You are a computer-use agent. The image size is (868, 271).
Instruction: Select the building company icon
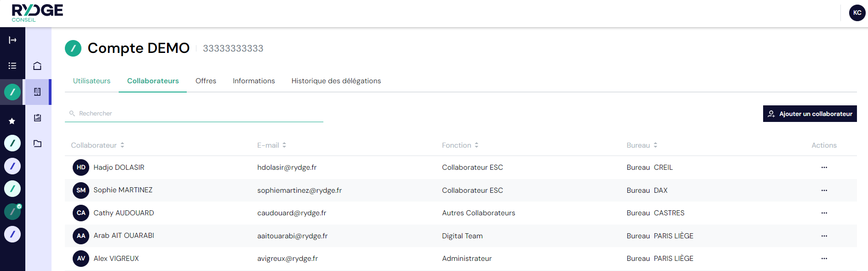(x=37, y=92)
